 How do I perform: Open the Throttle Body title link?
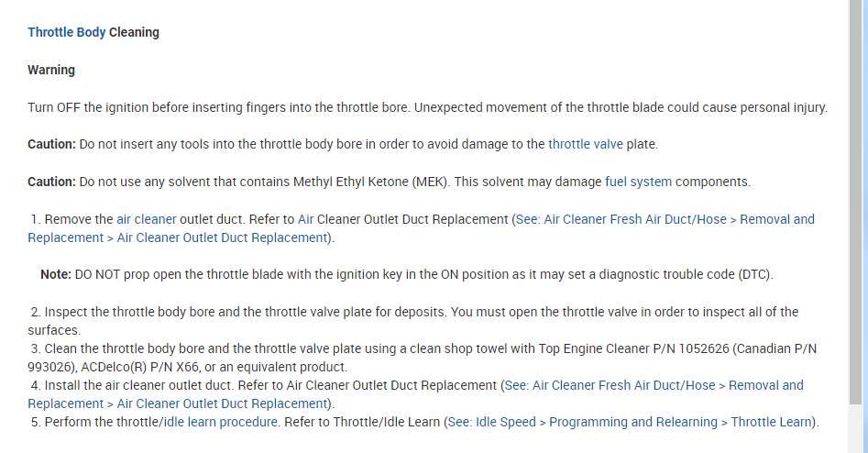[66, 32]
